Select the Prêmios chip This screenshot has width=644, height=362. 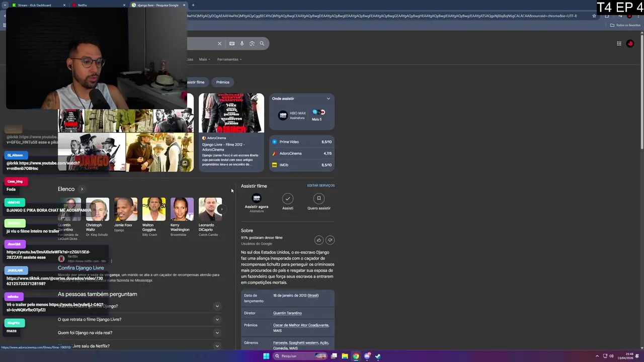pyautogui.click(x=223, y=82)
